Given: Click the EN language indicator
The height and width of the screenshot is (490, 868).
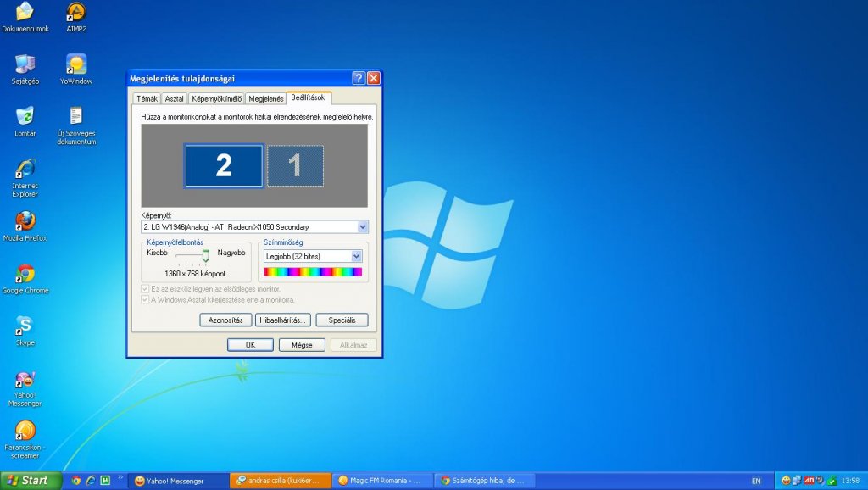Looking at the screenshot, I should 756,482.
